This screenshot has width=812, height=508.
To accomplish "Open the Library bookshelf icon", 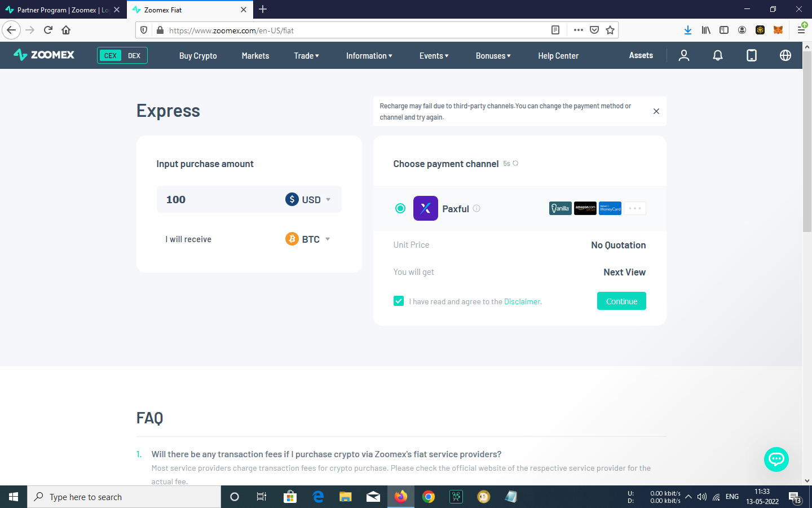I will click(706, 30).
